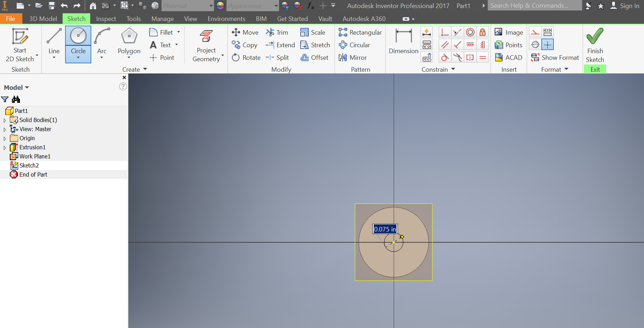
Task: Switch to the Tools tab
Action: coord(134,19)
